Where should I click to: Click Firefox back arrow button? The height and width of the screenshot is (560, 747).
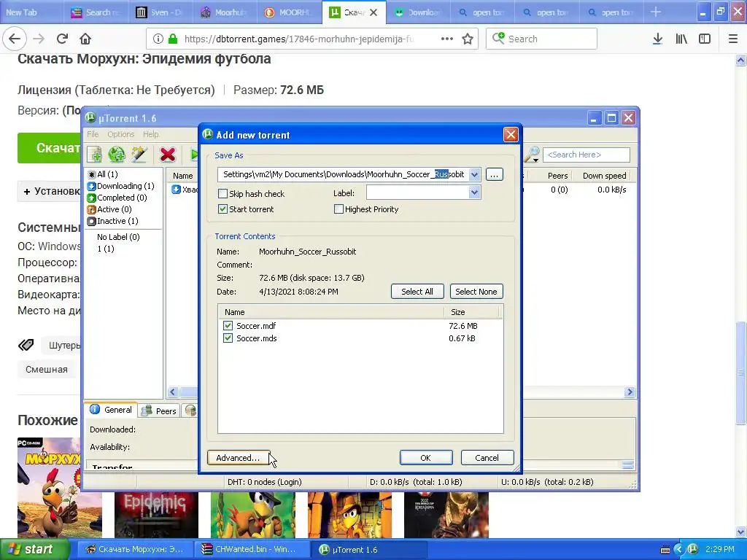[x=15, y=39]
